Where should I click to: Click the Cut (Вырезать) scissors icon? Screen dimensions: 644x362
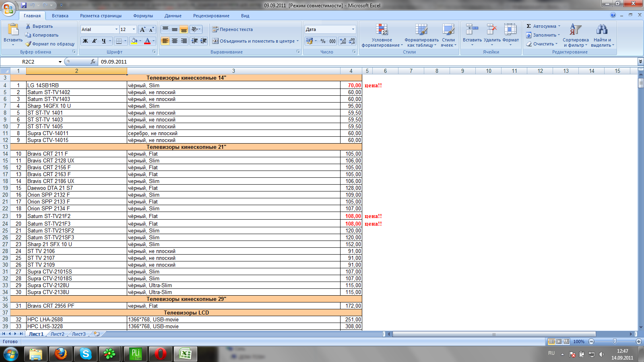28,26
